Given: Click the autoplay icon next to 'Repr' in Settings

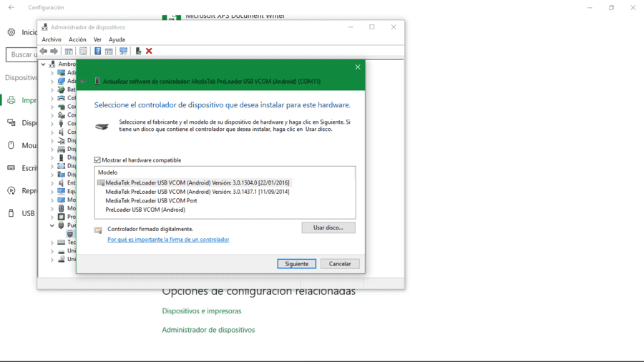Looking at the screenshot, I should click(11, 190).
